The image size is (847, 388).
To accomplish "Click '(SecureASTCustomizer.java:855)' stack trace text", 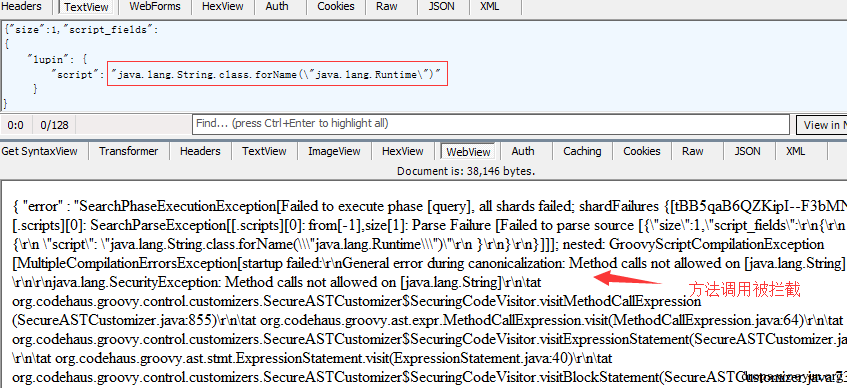I will click(x=115, y=320).
